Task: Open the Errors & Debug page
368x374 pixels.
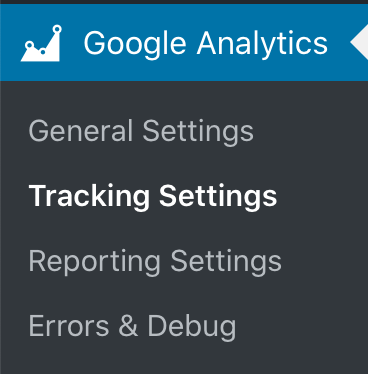Action: pyautogui.click(x=133, y=326)
